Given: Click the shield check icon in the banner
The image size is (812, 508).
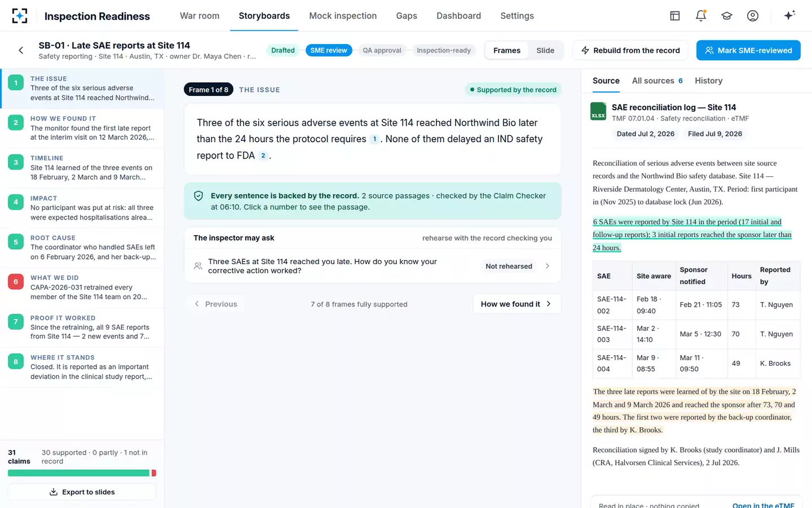Looking at the screenshot, I should (198, 196).
